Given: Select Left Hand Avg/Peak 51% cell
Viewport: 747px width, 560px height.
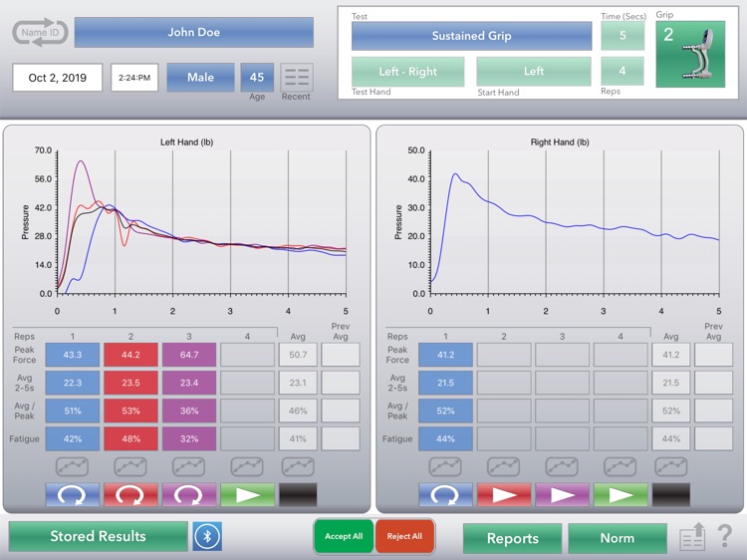Looking at the screenshot, I should [73, 411].
